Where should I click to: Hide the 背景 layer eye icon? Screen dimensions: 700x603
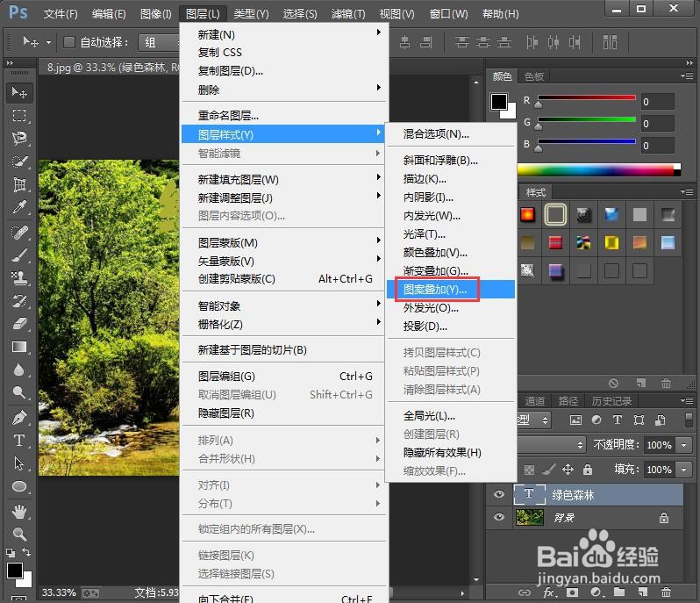499,518
